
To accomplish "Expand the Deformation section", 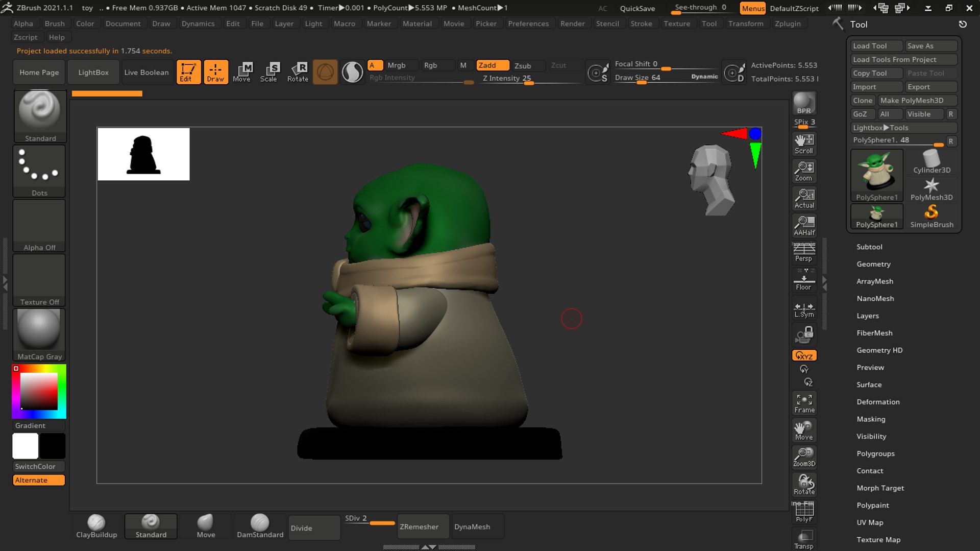I will 878,402.
